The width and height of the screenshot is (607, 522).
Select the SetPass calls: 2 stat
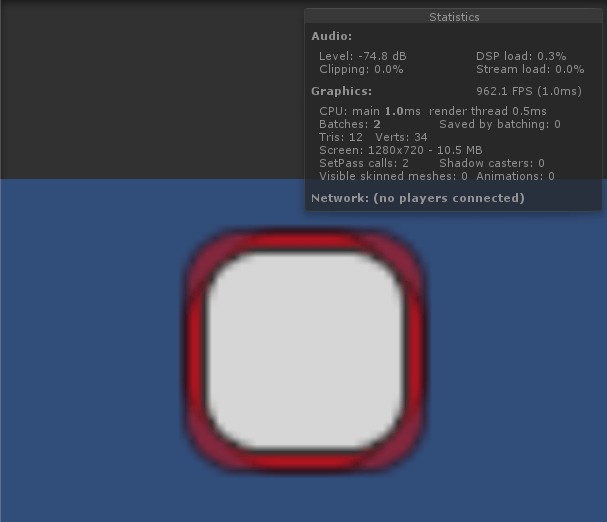point(364,163)
